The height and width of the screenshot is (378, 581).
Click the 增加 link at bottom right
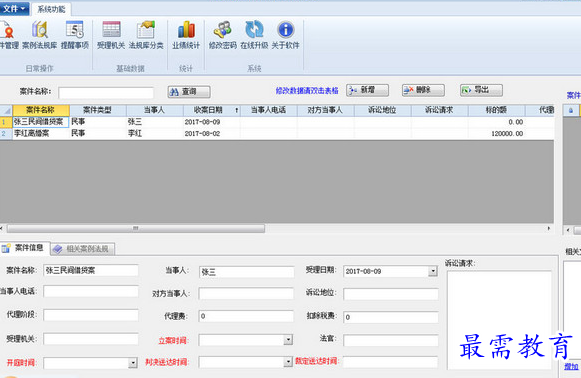tap(571, 367)
